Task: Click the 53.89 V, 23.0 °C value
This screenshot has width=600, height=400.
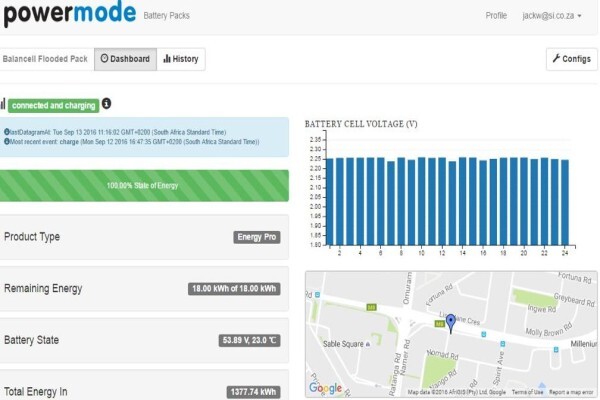Action: (249, 340)
